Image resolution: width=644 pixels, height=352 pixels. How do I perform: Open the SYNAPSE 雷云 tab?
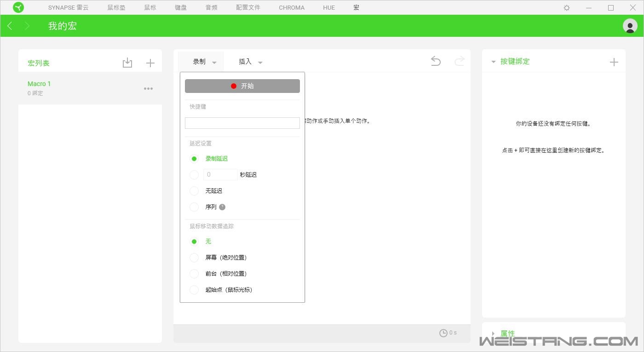pyautogui.click(x=69, y=8)
